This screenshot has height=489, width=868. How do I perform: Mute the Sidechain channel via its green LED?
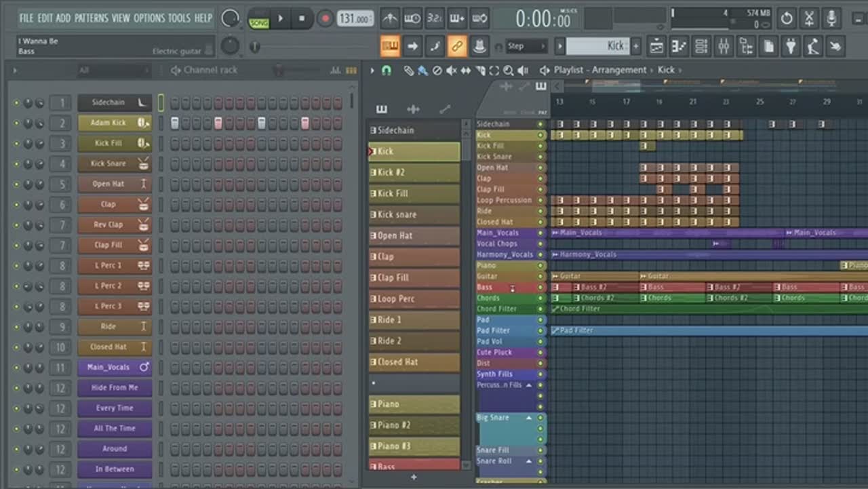tap(17, 103)
